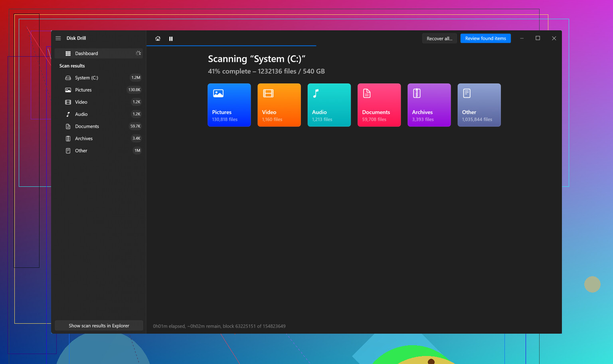The height and width of the screenshot is (364, 613).
Task: Select Other in the sidebar list
Action: point(81,151)
